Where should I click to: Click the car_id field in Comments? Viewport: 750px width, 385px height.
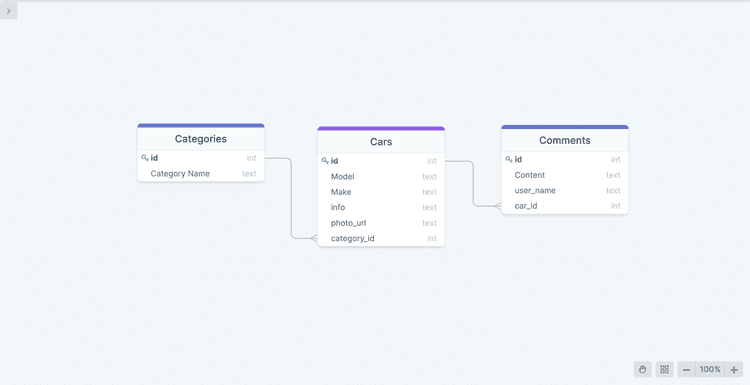tap(565, 206)
